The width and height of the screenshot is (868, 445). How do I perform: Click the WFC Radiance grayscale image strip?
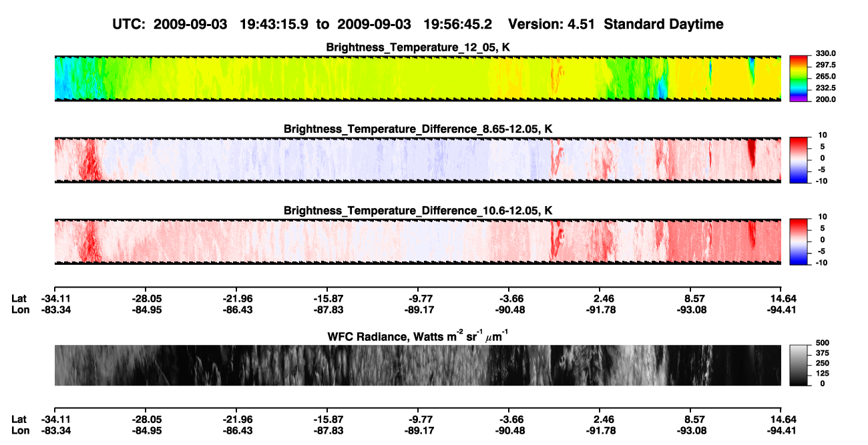point(417,365)
